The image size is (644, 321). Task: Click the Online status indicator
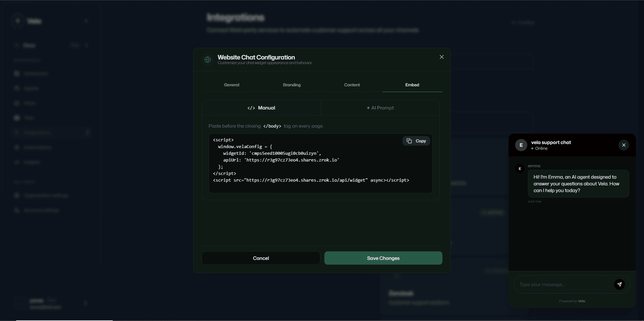(539, 148)
